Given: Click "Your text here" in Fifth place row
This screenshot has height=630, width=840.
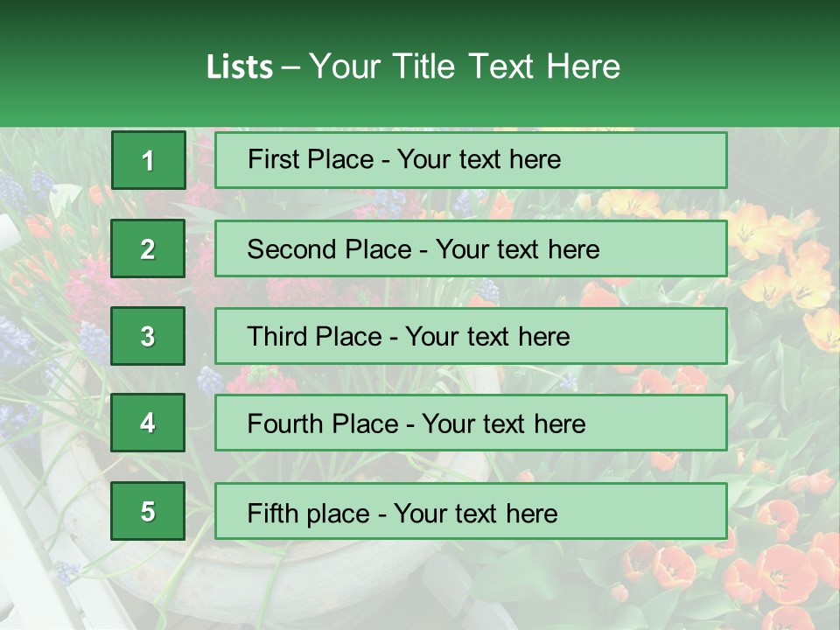Looking at the screenshot, I should [x=476, y=513].
